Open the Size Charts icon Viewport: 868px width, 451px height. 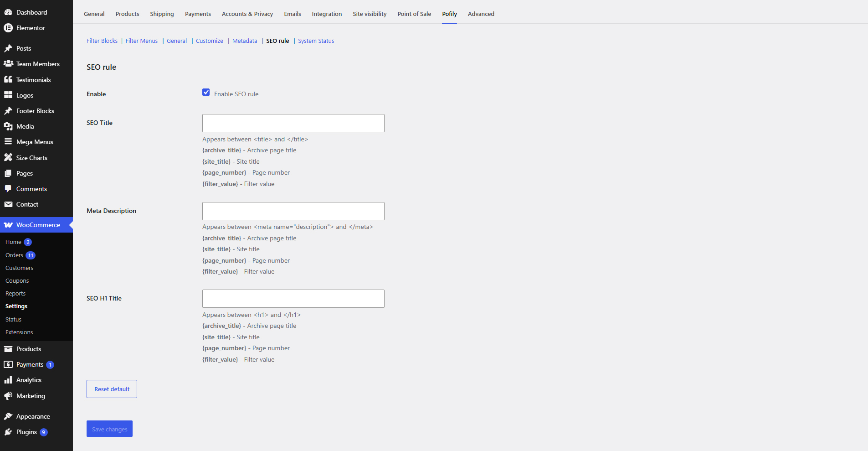[x=8, y=158]
